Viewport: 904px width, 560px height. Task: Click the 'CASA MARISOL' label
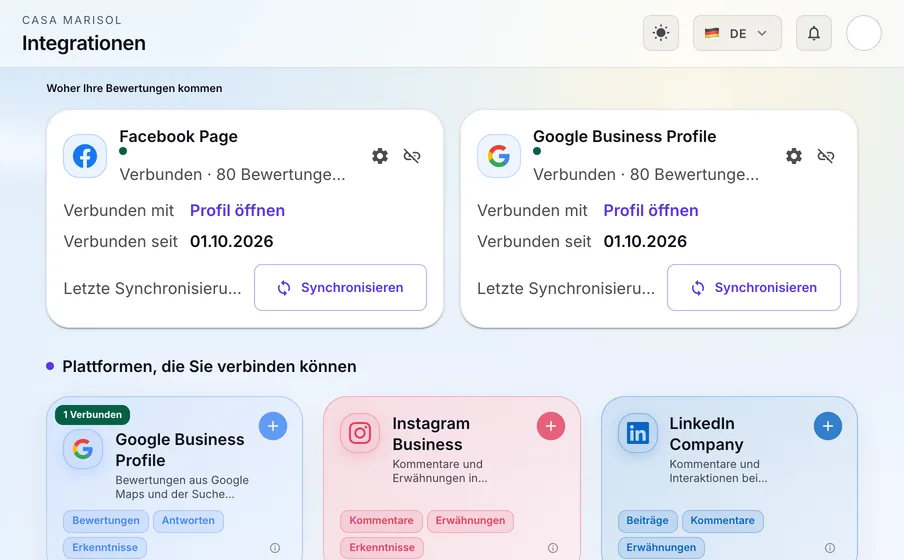pyautogui.click(x=72, y=20)
